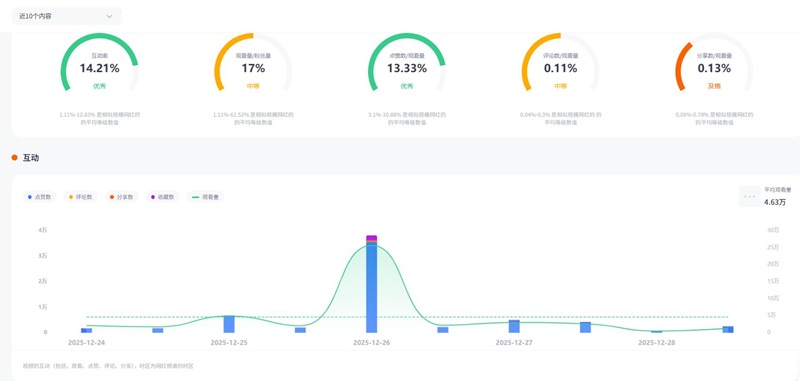Toggle the 评论数 legend series
The width and height of the screenshot is (800, 381).
point(81,197)
